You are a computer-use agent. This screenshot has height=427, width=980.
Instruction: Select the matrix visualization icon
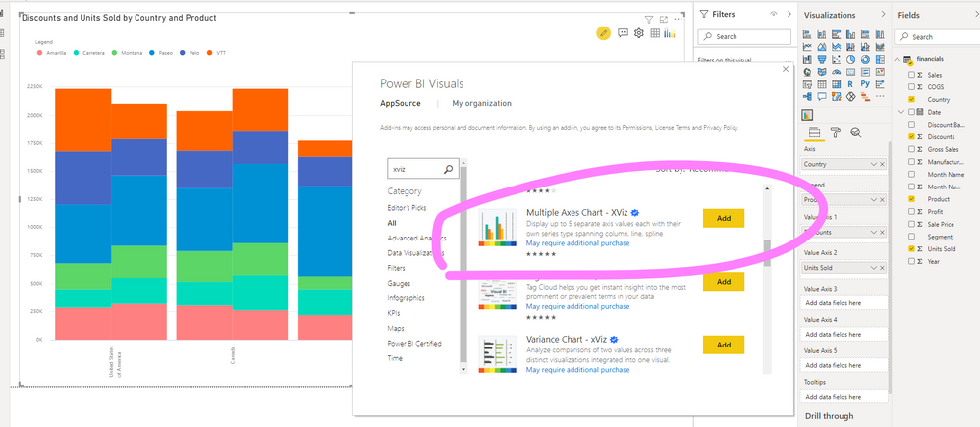(x=837, y=83)
